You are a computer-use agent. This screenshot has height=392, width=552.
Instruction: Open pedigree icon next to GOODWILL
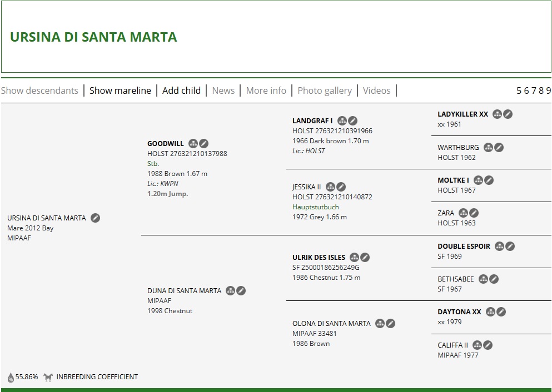tap(193, 143)
